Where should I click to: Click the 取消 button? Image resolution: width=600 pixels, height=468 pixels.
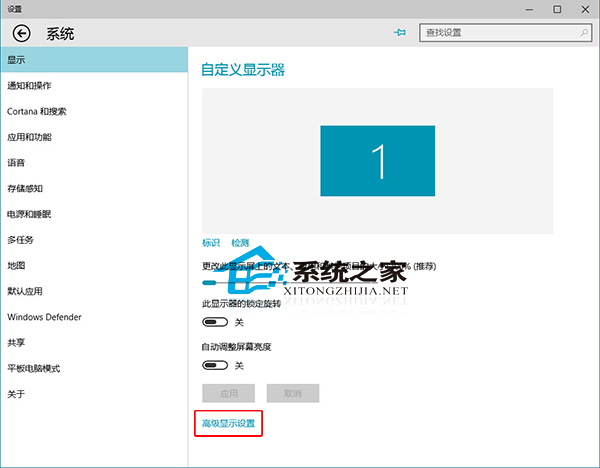[293, 393]
